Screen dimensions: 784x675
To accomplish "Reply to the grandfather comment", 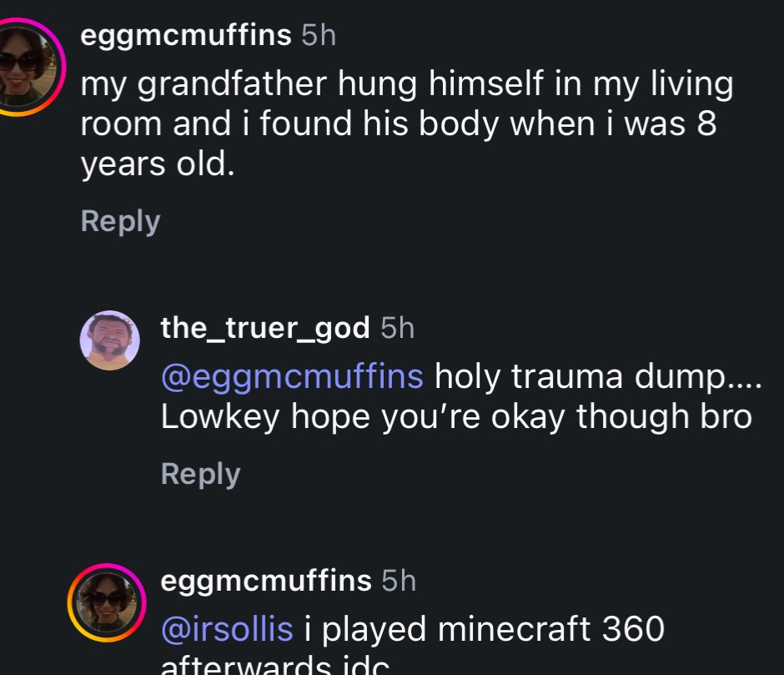I will click(x=120, y=221).
